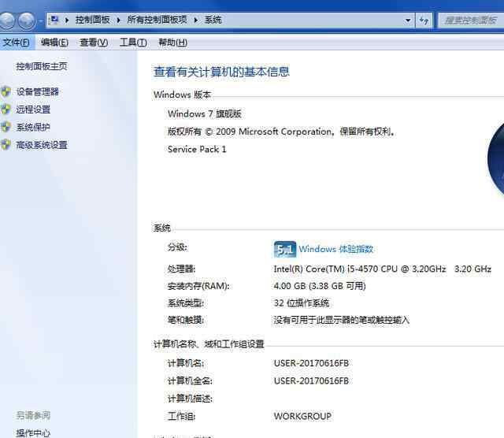Expand arrow after 所有控制面板项 breadcrumb
Screen dimensions: 504x438
195,20
